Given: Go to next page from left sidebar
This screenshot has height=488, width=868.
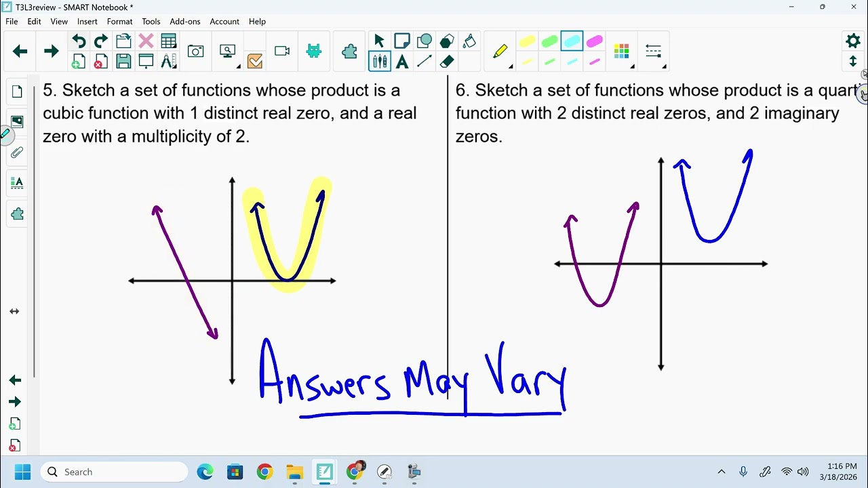Looking at the screenshot, I should [15, 402].
